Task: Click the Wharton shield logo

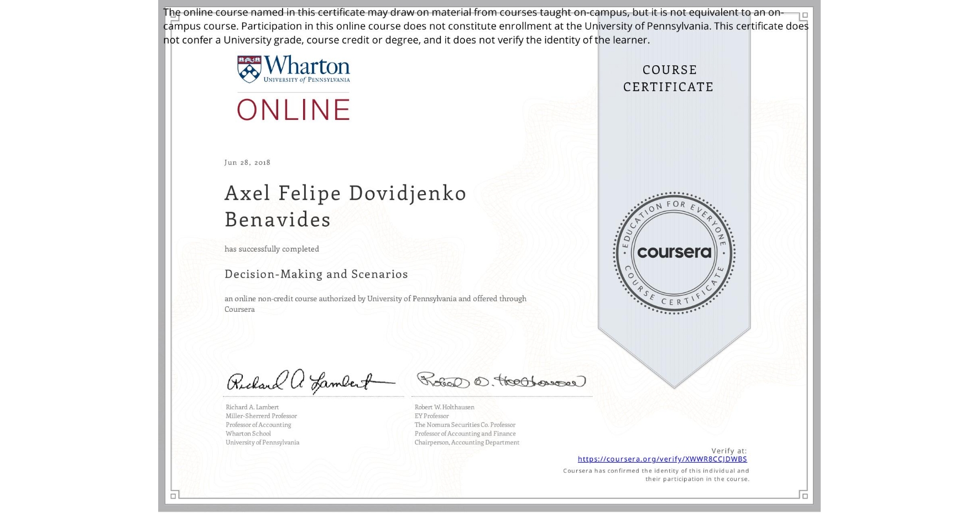Action: [x=249, y=69]
